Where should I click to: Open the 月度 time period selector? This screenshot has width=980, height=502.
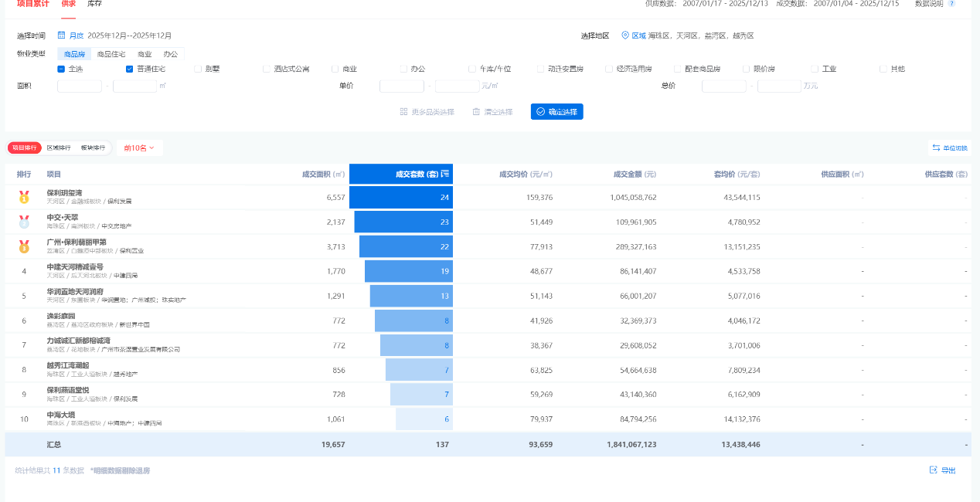click(77, 36)
